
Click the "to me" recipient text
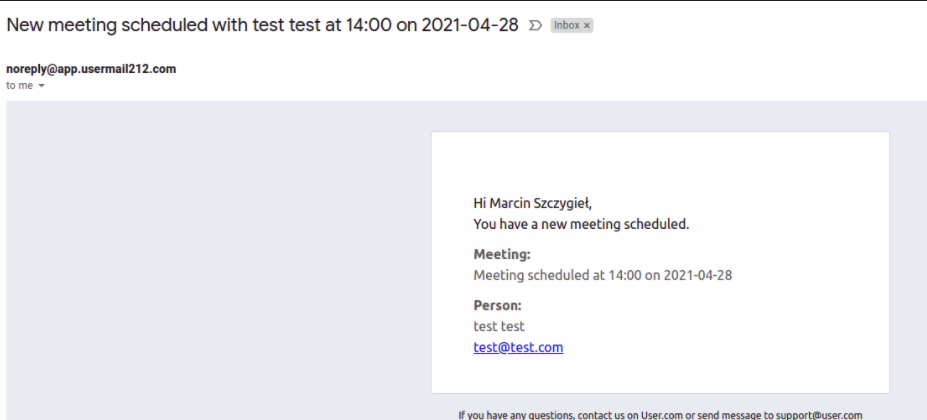click(x=20, y=86)
